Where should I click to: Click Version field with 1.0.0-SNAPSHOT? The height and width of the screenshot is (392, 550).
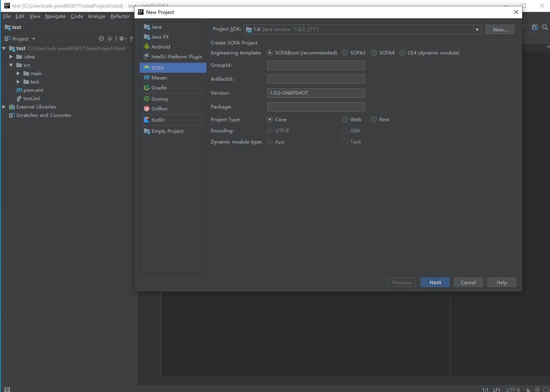click(x=316, y=93)
